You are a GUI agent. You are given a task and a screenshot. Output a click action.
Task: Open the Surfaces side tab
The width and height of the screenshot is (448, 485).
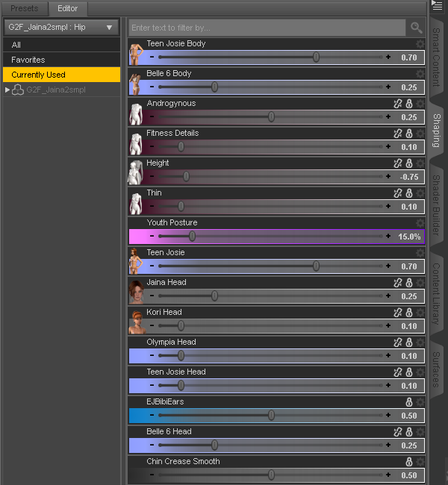(437, 369)
